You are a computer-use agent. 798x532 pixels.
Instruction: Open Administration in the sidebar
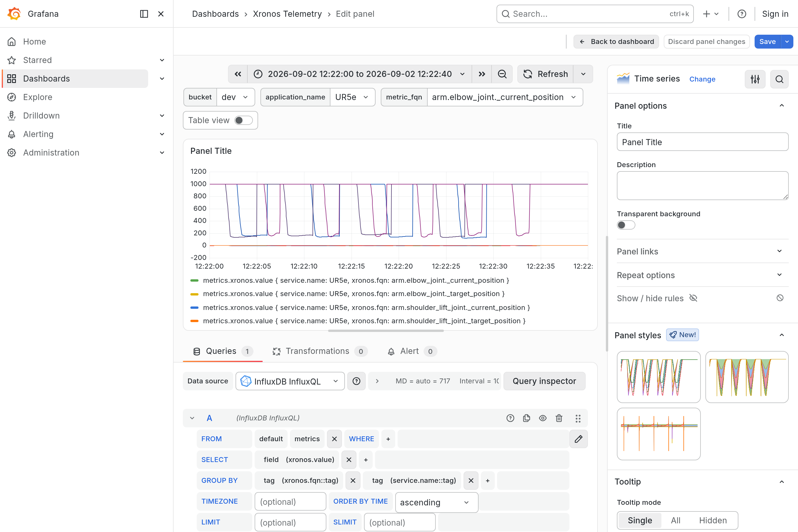click(x=51, y=153)
